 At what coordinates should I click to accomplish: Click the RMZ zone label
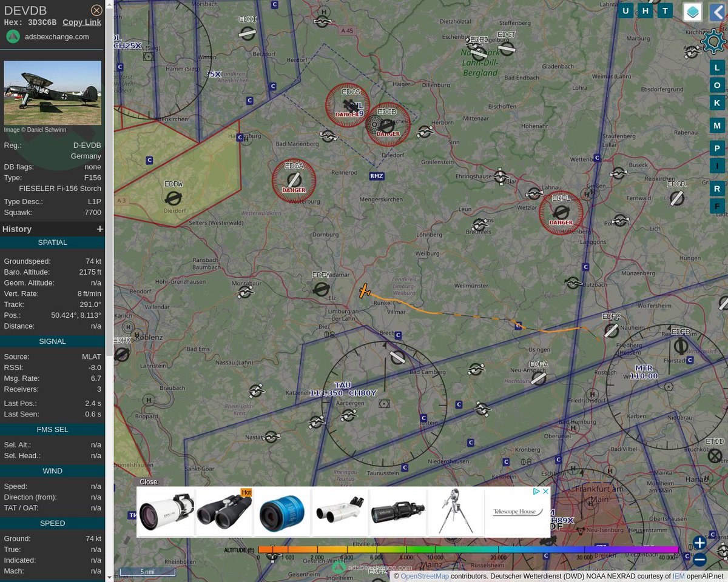click(377, 176)
